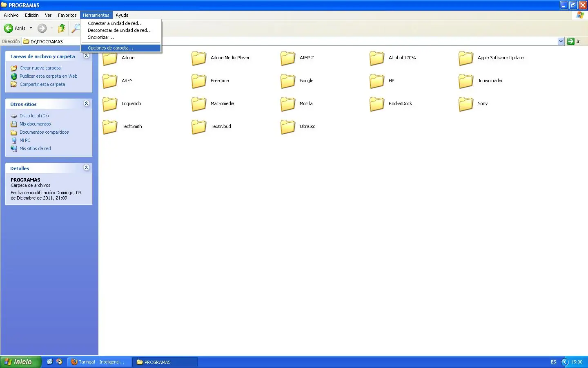Expand hidden system tray icons
Viewport: 588px width, 368px height.
coord(565,362)
